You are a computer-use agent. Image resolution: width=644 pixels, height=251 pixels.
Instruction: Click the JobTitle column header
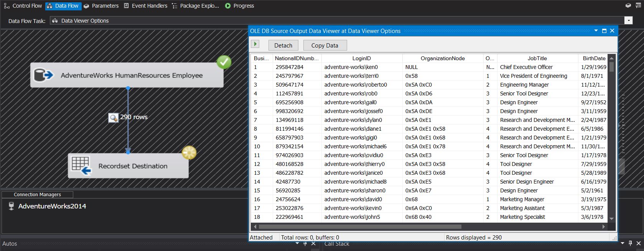pos(537,58)
